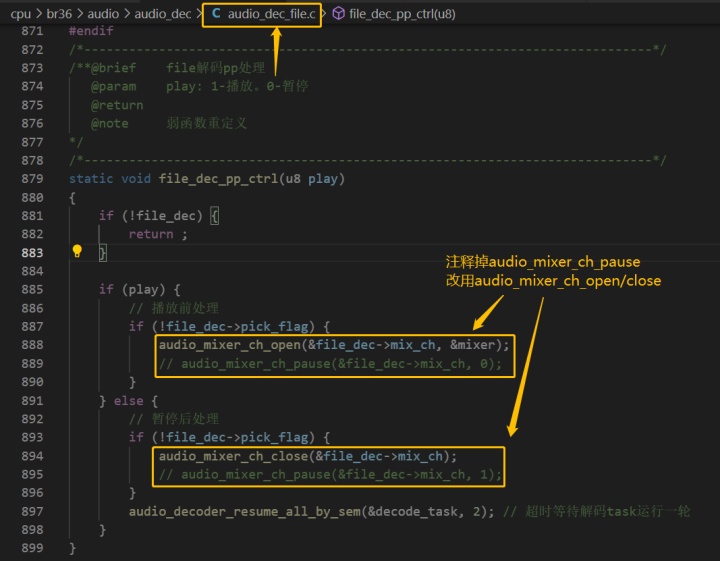720x561 pixels.
Task: Open the 'audio_dec' breadcrumb segment
Action: click(x=163, y=14)
